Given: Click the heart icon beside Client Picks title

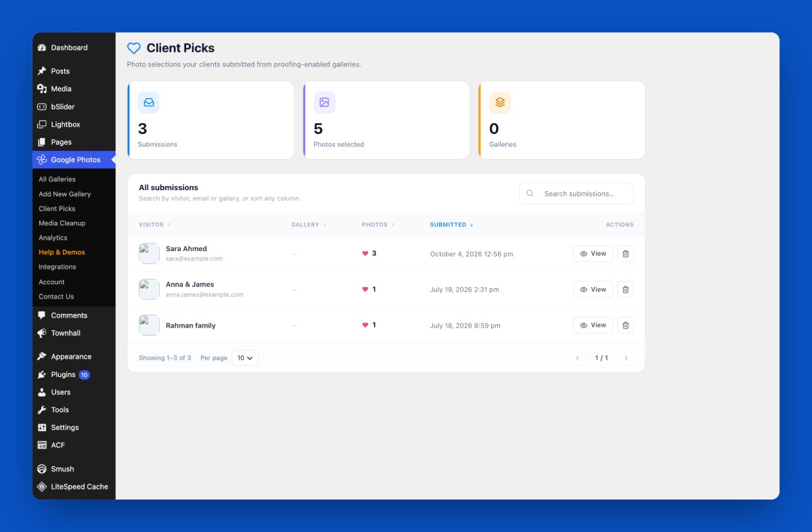Looking at the screenshot, I should tap(134, 48).
